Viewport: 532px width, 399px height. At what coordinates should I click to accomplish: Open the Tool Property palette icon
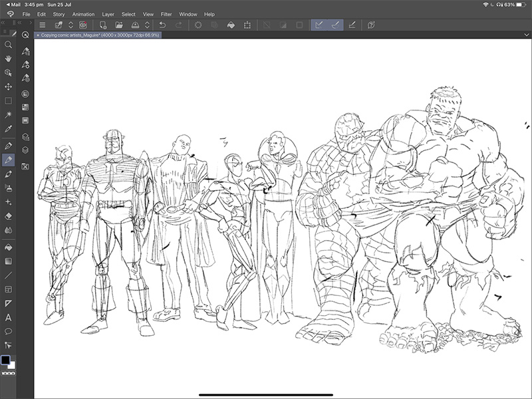(25, 65)
